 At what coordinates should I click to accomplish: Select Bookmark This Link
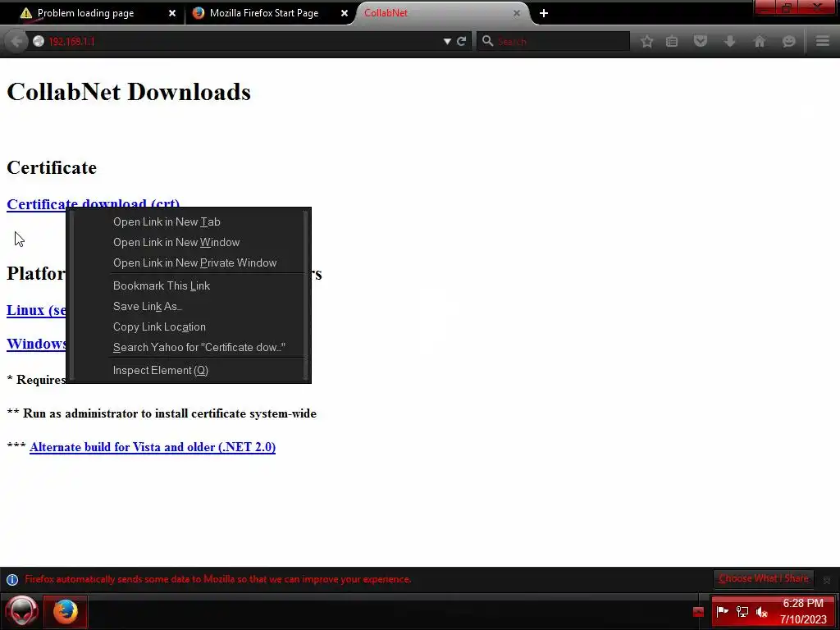(188, 285)
